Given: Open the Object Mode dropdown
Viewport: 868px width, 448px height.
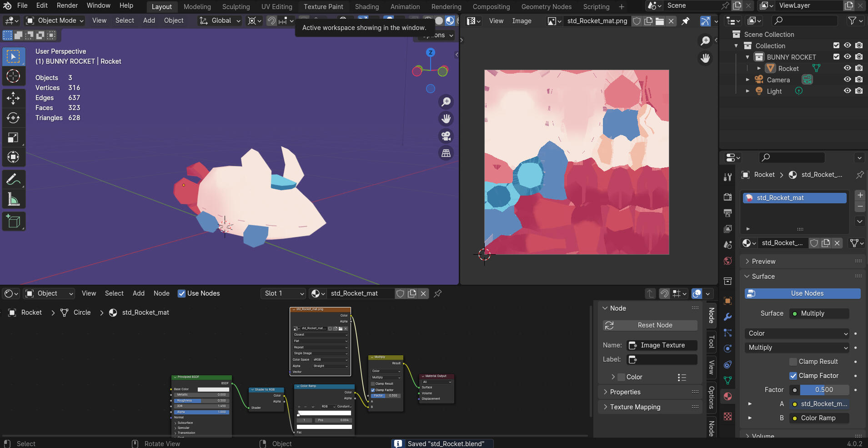Looking at the screenshot, I should (x=55, y=20).
